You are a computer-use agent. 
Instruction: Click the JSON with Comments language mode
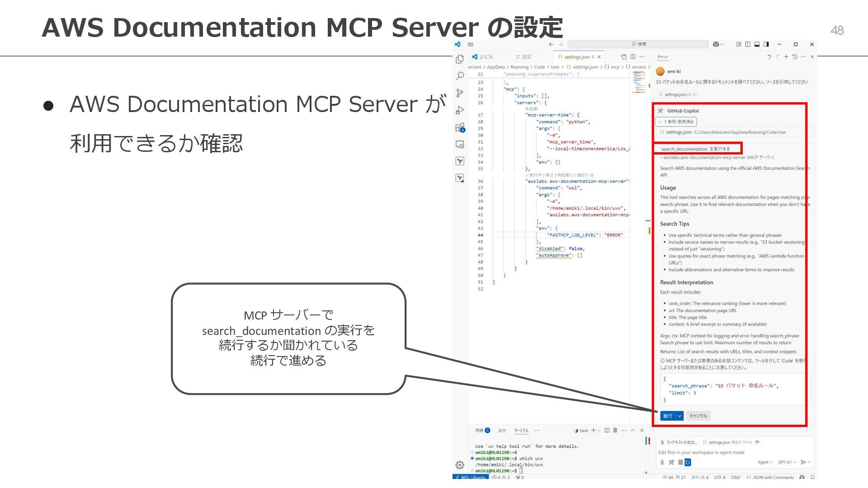pos(769,477)
